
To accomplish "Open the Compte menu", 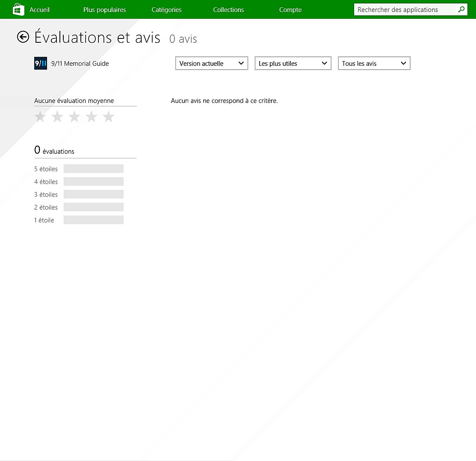I will click(x=290, y=9).
